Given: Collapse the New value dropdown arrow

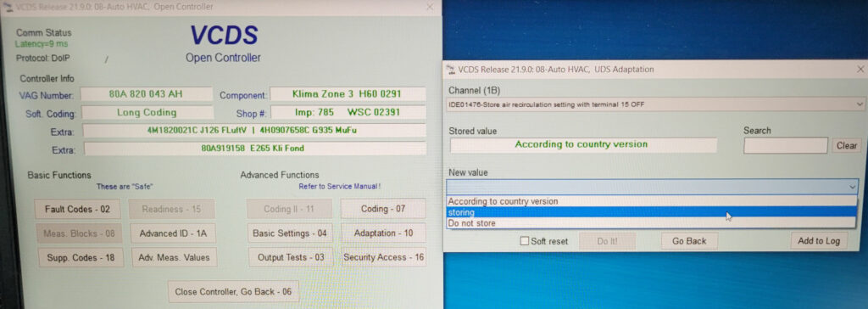Looking at the screenshot, I should 853,187.
